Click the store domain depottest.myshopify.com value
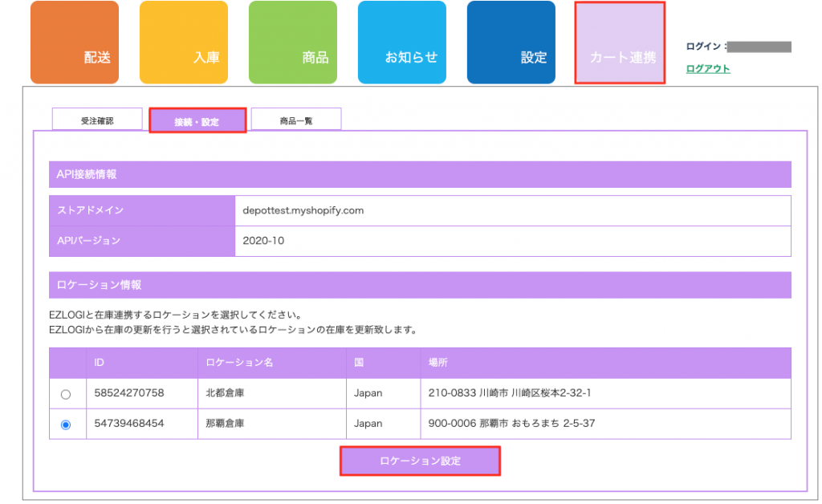Image resolution: width=822 pixels, height=504 pixels. (303, 211)
